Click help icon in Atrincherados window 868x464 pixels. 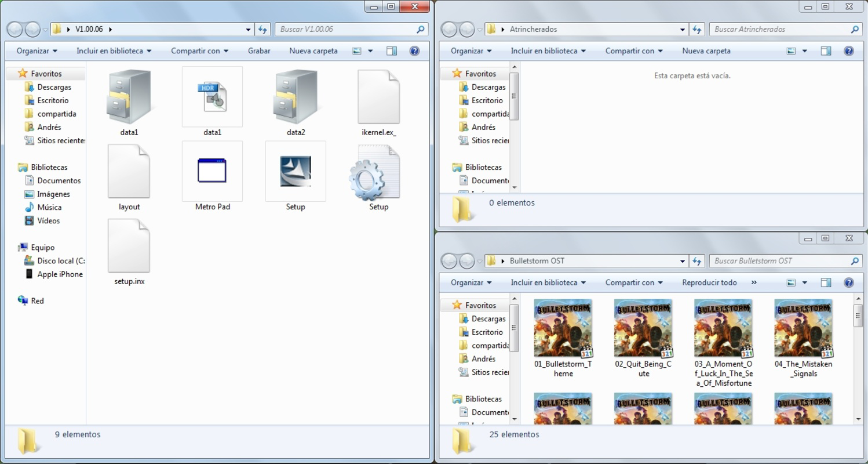tap(849, 51)
